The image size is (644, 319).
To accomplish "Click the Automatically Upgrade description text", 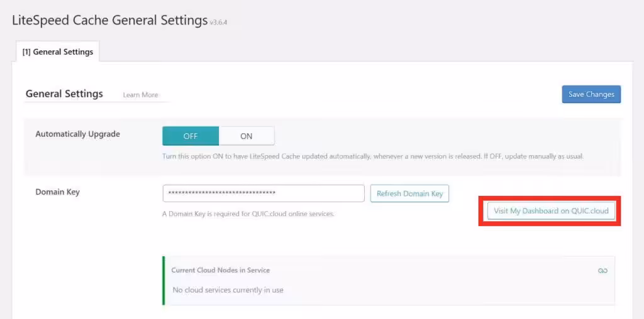I will [373, 156].
